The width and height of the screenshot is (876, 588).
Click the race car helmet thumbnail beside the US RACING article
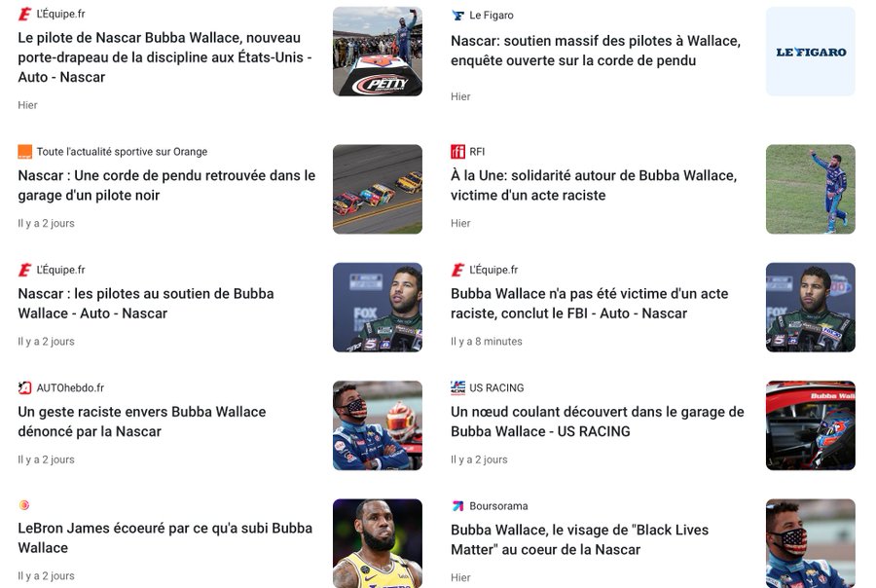pos(810,425)
